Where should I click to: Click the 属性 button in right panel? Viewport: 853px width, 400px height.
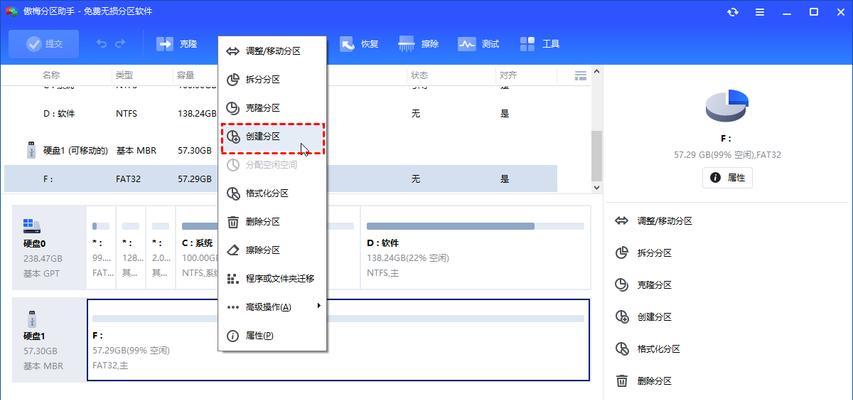[727, 177]
